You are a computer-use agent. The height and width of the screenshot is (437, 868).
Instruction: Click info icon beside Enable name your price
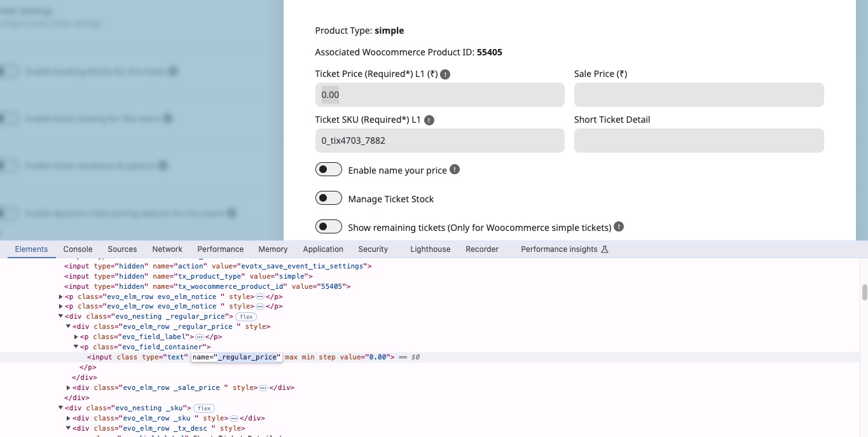[455, 170]
